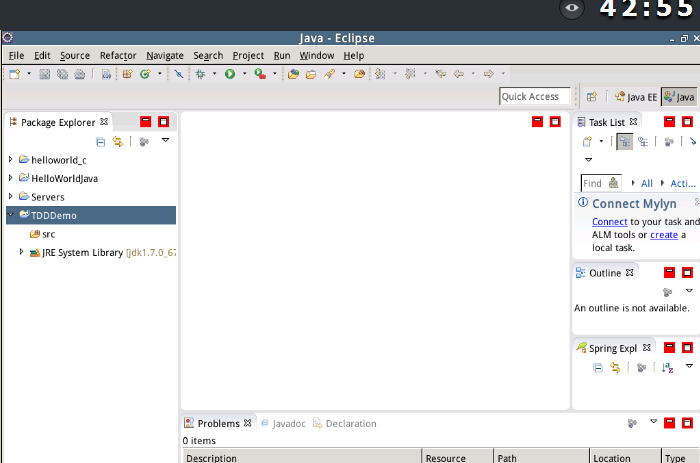Open the Package Explorer view menu arrow
700x463 pixels.
(165, 140)
